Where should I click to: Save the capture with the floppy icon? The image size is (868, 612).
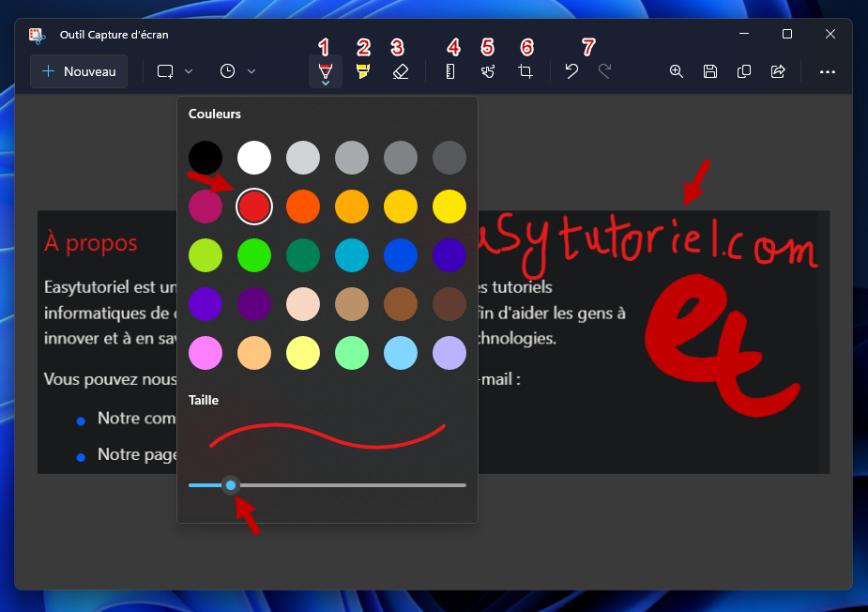710,71
